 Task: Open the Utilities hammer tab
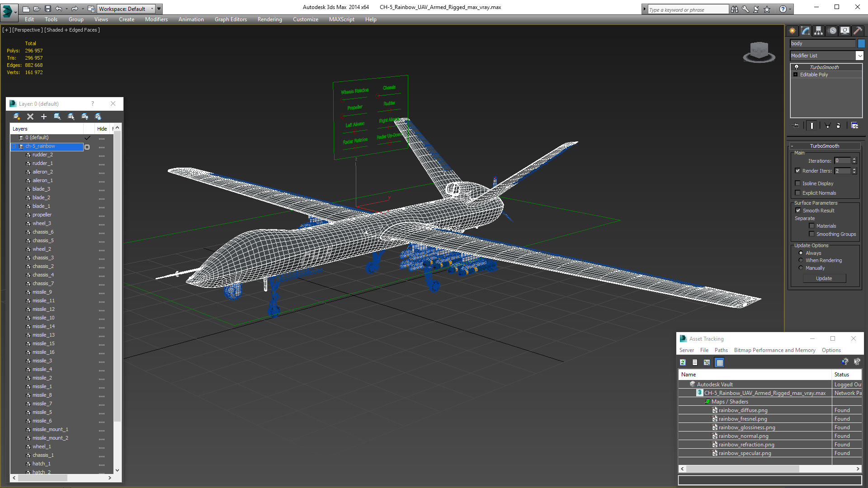click(x=858, y=31)
